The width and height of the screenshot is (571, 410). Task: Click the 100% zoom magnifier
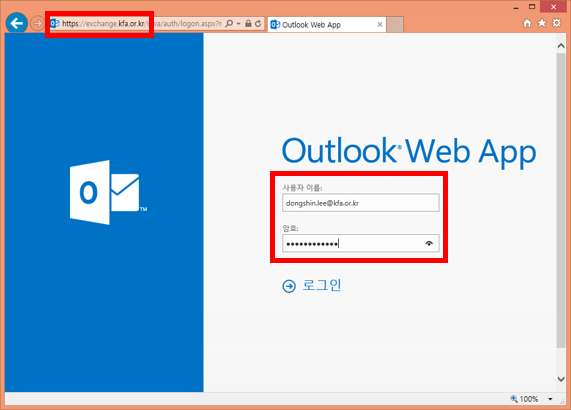point(514,399)
